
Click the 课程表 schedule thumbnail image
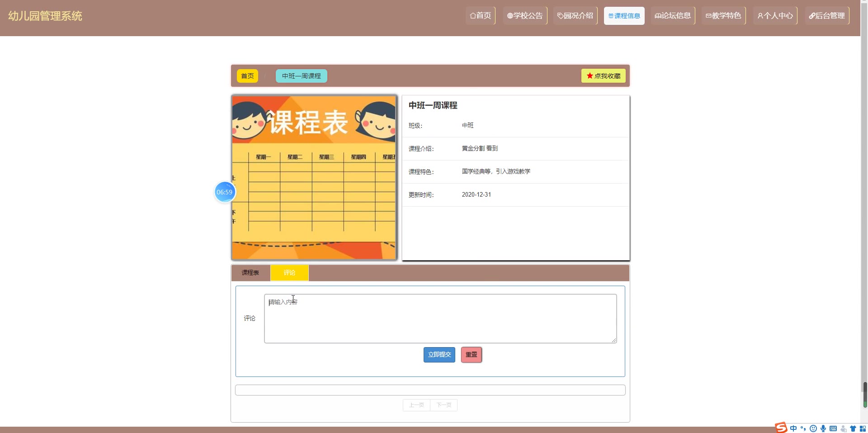(x=314, y=177)
